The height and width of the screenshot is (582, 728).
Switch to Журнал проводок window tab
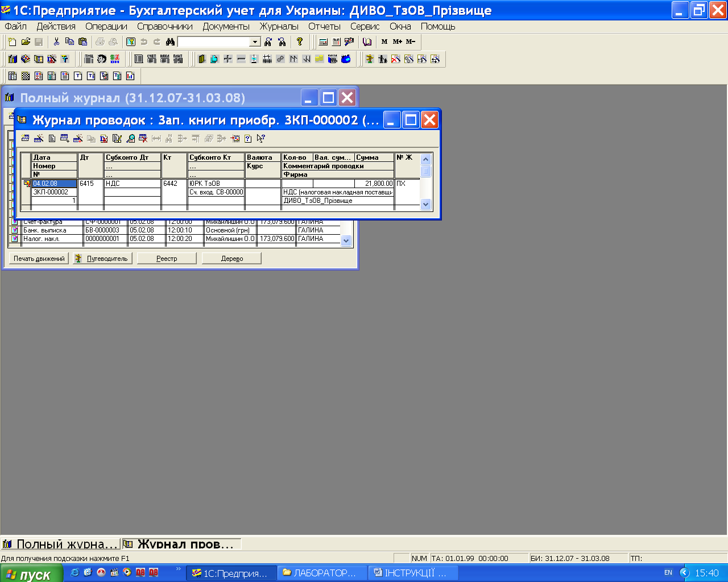point(182,544)
